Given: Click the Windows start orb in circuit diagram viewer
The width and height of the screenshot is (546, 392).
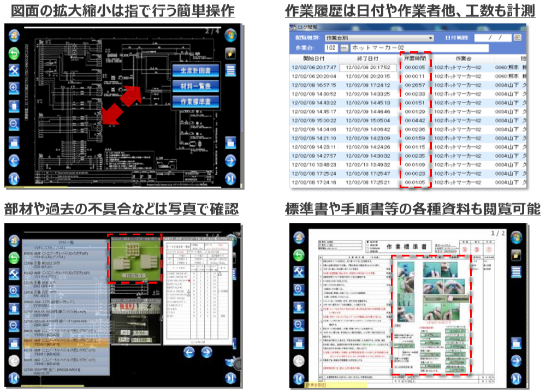Looking at the screenshot, I should [x=230, y=35].
